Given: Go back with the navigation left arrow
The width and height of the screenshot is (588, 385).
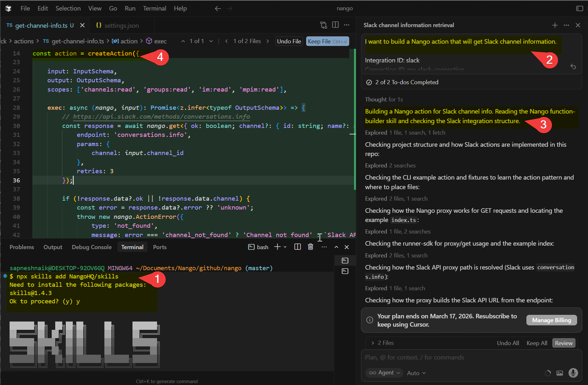Looking at the screenshot, I should (x=218, y=9).
